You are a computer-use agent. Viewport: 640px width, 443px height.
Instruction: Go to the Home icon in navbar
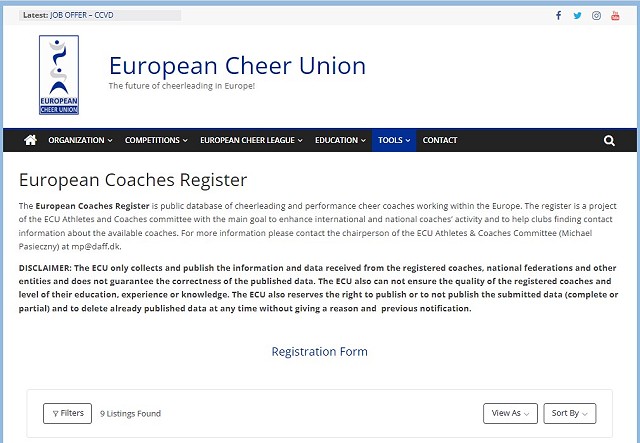coord(30,140)
